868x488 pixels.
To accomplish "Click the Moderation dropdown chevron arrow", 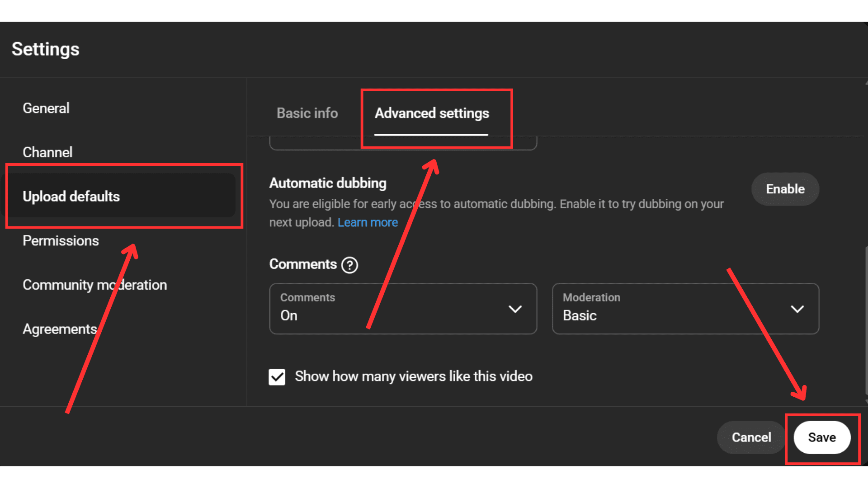I will [797, 309].
